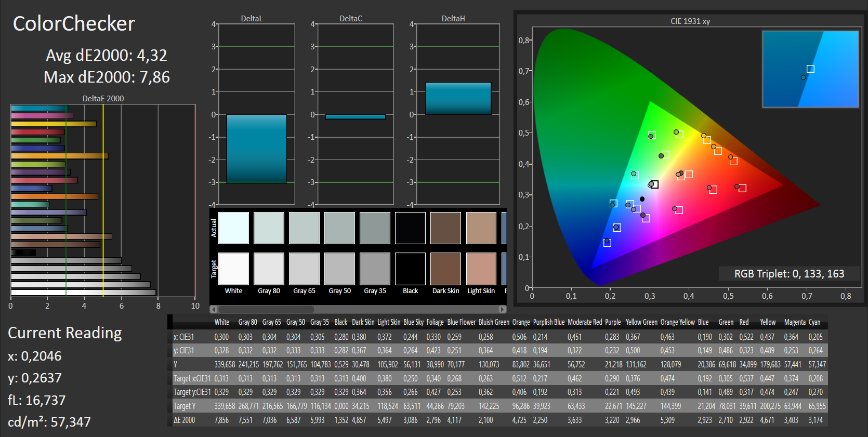Screen dimensions: 868x437
Task: Click the 'Bluish Green' column header in table
Action: [494, 322]
